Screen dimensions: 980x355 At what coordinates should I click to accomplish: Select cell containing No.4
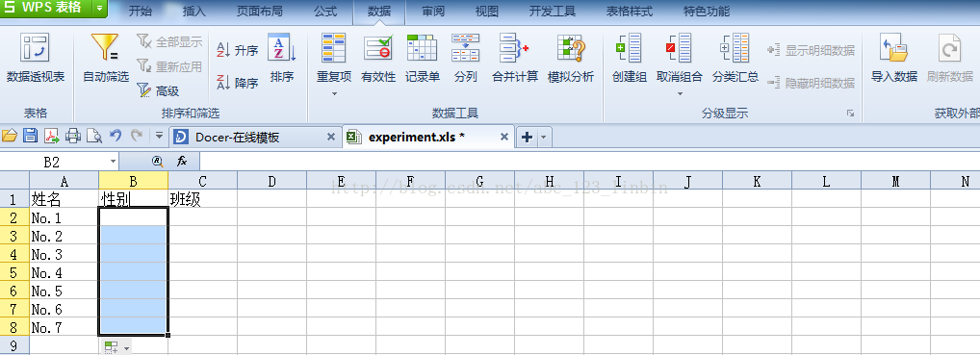click(x=64, y=272)
